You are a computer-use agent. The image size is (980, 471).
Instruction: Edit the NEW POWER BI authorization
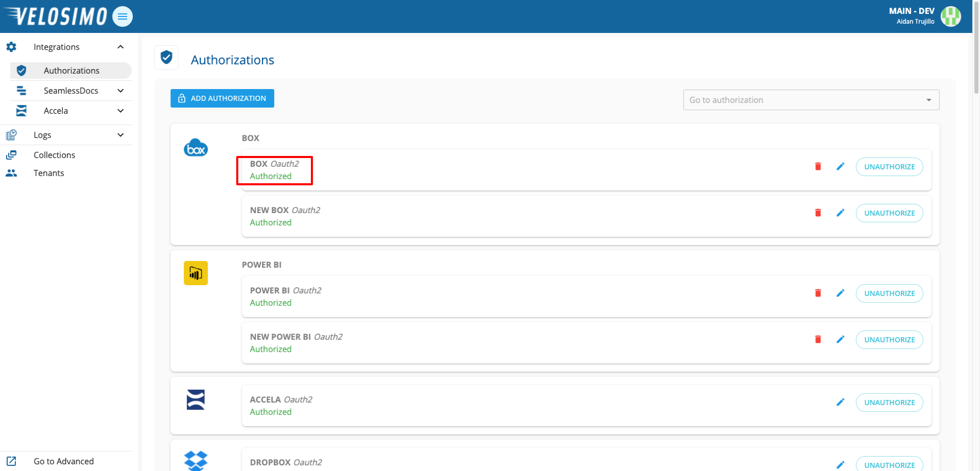[841, 339]
